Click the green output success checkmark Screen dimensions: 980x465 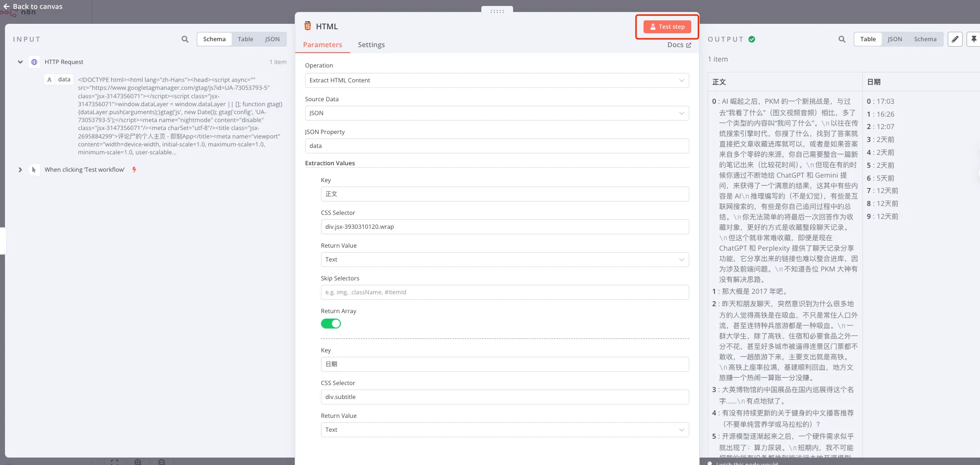point(752,39)
